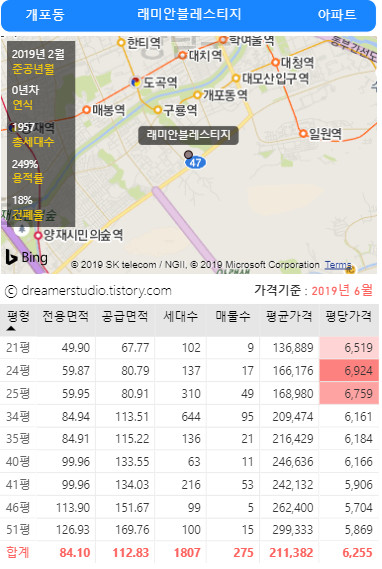Click the highlighted 6,924 price cell

[349, 371]
